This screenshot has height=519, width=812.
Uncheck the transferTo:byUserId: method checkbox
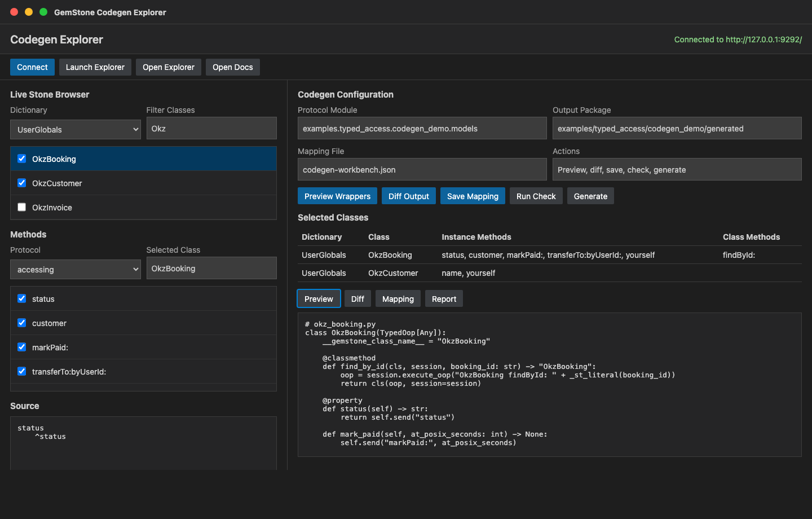[21, 371]
